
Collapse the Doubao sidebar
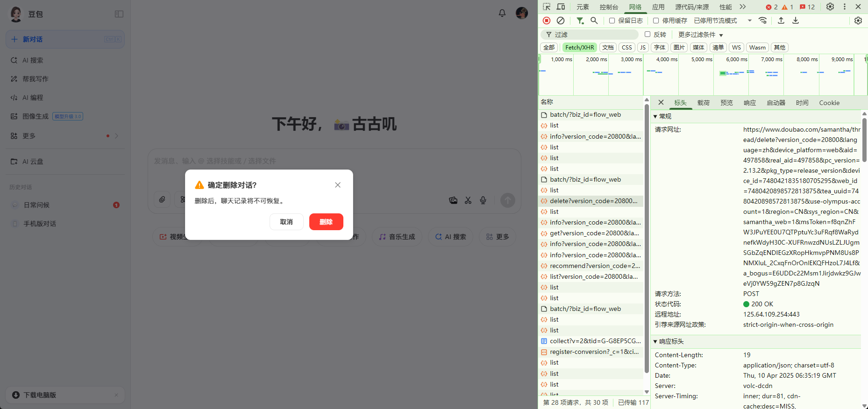tap(119, 14)
